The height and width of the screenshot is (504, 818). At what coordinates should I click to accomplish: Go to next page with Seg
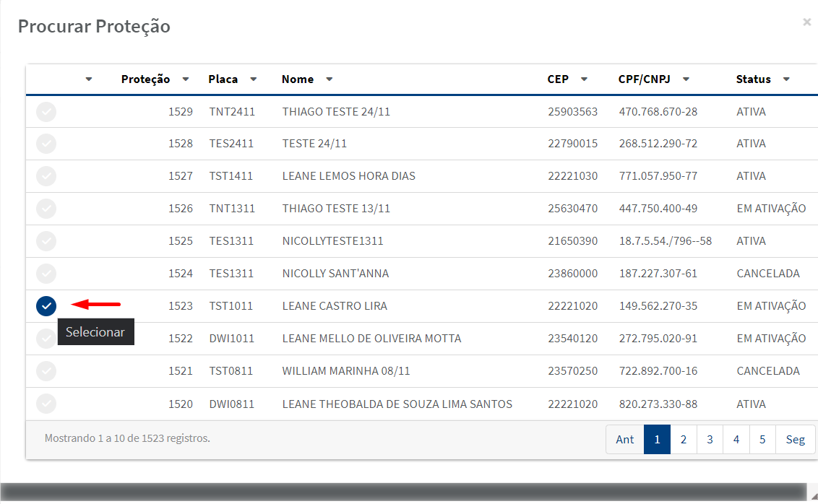click(x=795, y=439)
